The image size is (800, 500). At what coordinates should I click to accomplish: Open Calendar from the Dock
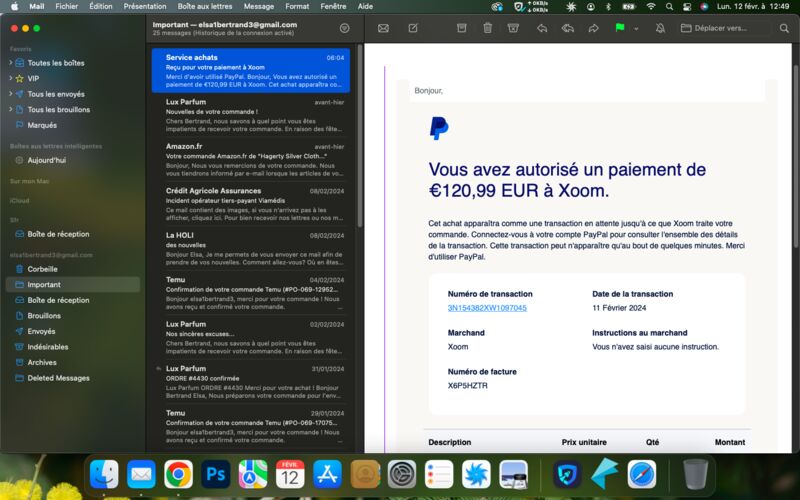pos(290,474)
